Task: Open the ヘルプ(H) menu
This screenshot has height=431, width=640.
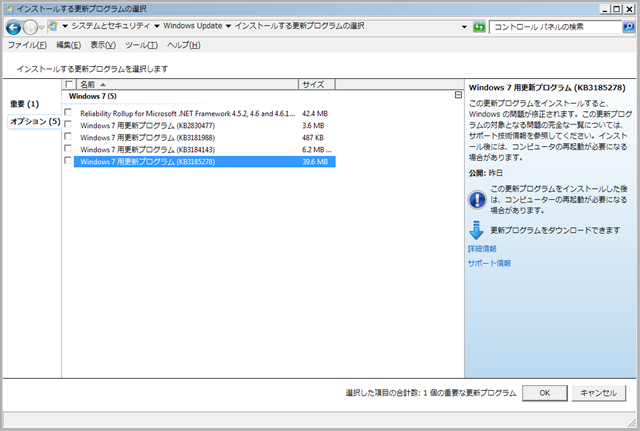Action: coord(183,45)
